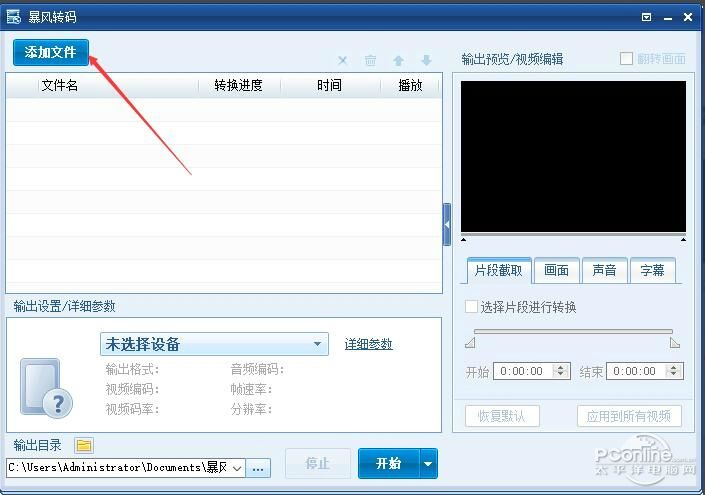705x495 pixels.
Task: Close the 暴风转码 window
Action: pyautogui.click(x=688, y=17)
